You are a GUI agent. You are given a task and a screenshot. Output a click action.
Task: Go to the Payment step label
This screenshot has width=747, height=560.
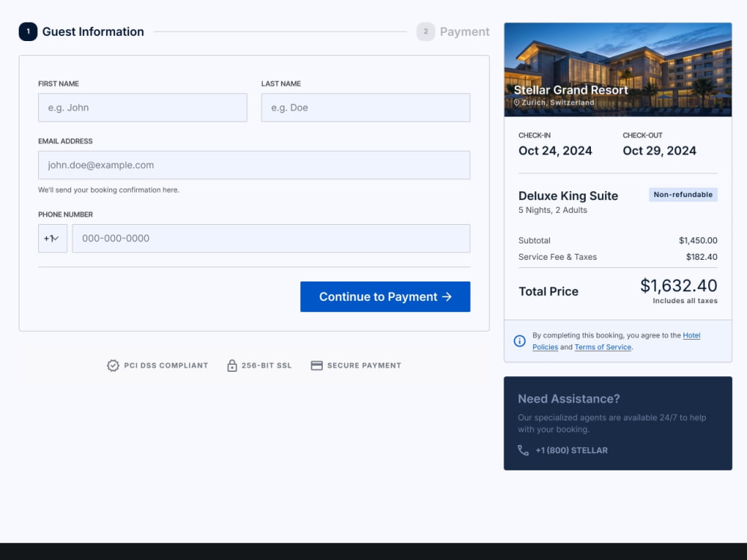(x=465, y=31)
